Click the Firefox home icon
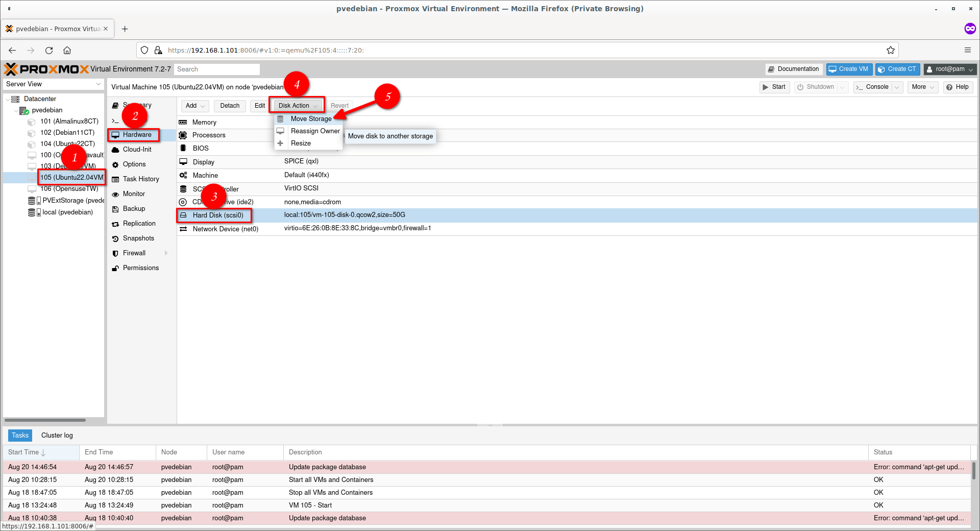 click(x=67, y=51)
